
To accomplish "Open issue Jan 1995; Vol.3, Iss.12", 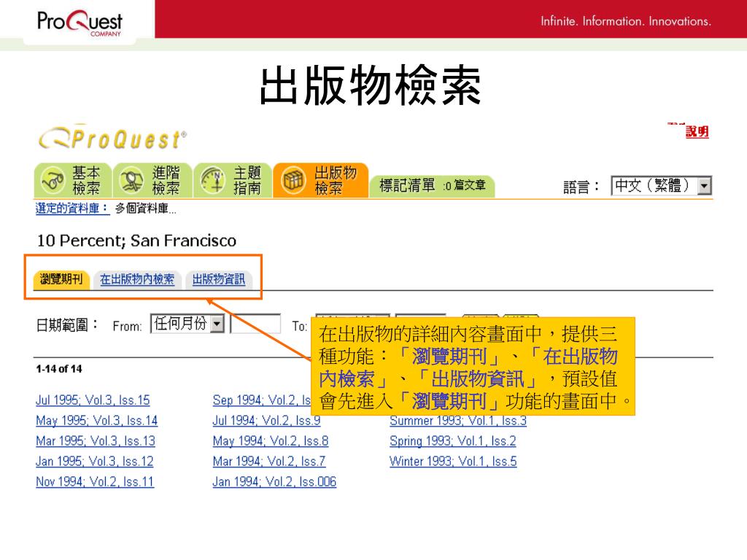I will pos(95,462).
